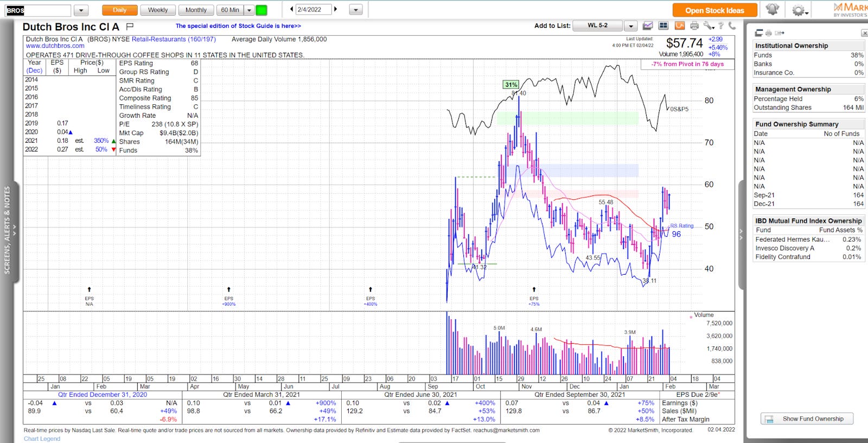
Task: Click the -7% from Pivot in 76 days label
Action: click(687, 64)
